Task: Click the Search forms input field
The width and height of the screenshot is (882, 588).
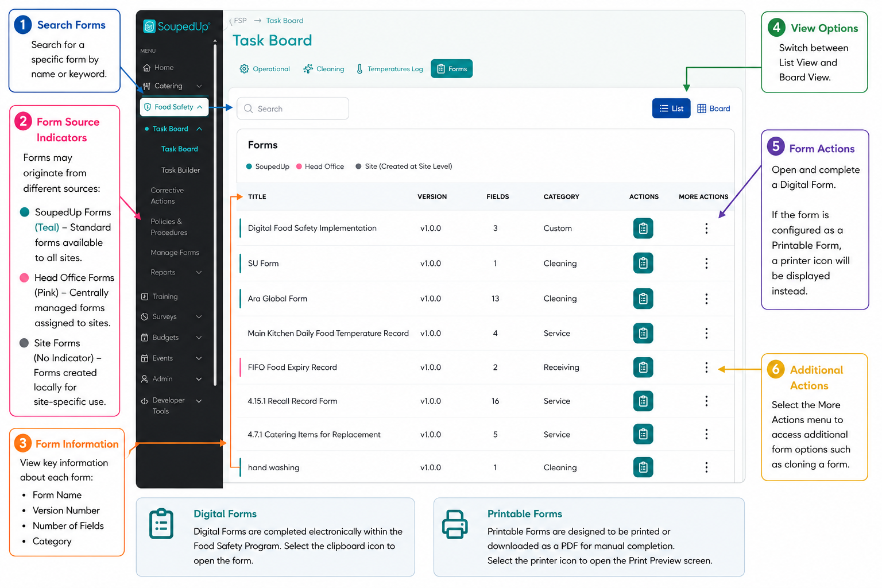Action: (293, 109)
